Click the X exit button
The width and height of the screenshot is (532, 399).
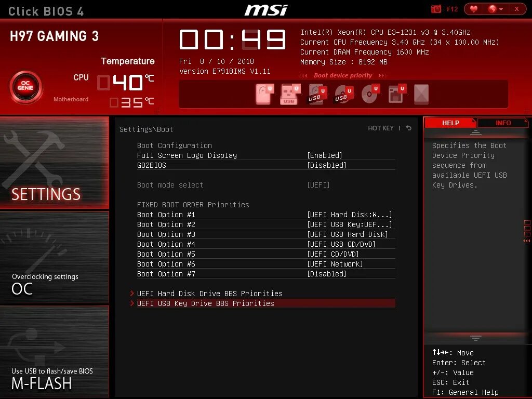pos(517,9)
